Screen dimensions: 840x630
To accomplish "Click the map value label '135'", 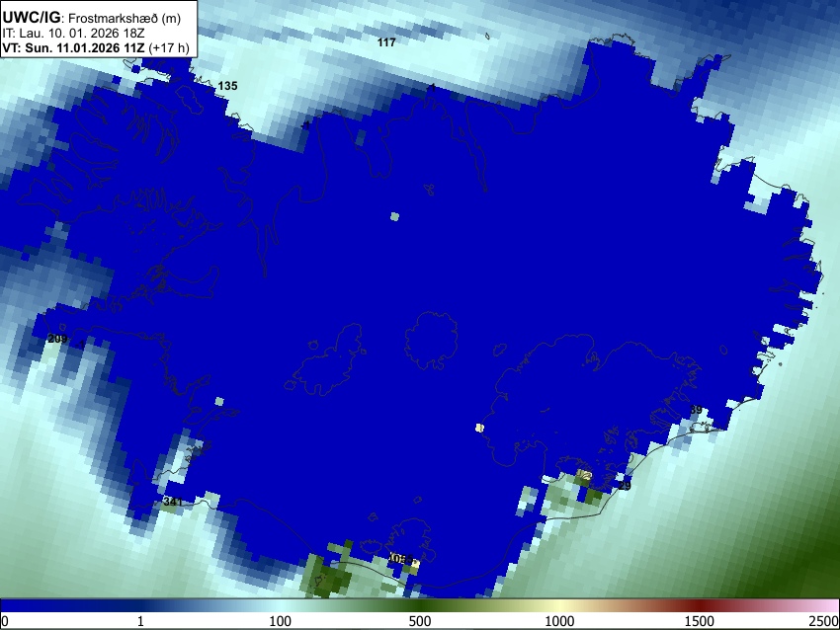I will [227, 86].
